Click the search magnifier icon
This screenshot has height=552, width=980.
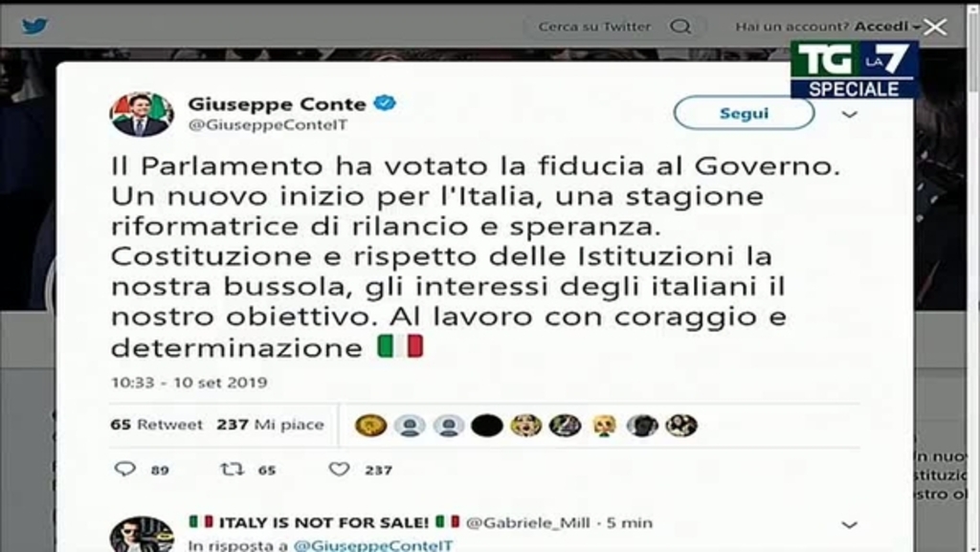680,26
